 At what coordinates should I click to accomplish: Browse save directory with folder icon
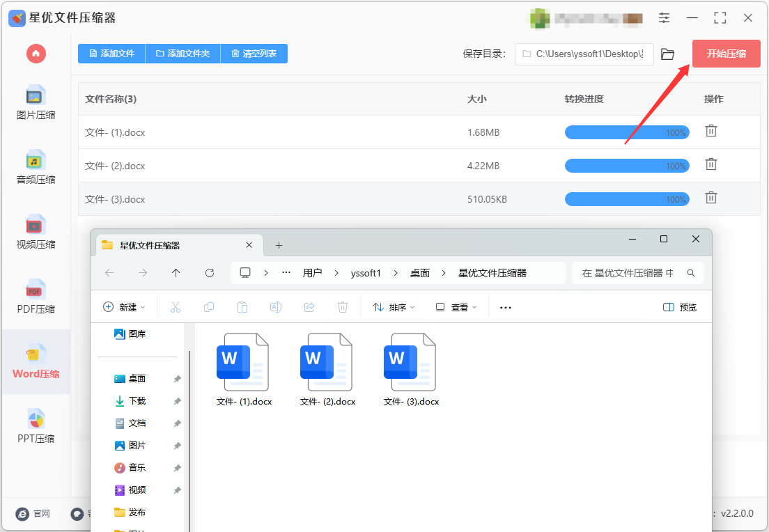[667, 54]
